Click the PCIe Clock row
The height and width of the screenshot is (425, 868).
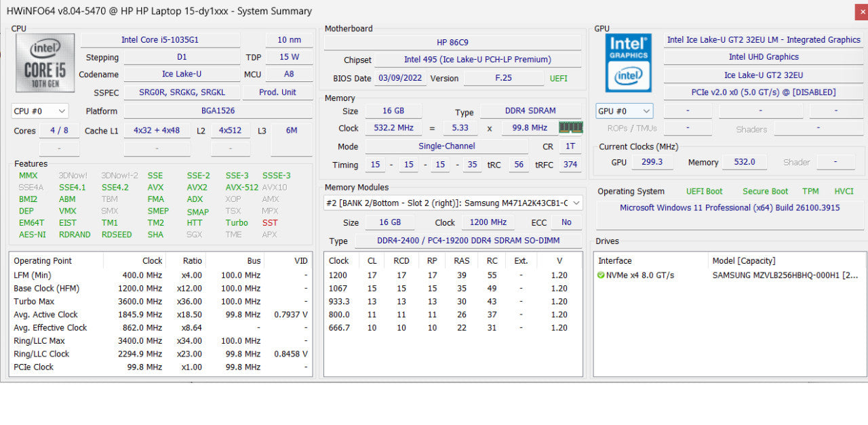pos(161,367)
